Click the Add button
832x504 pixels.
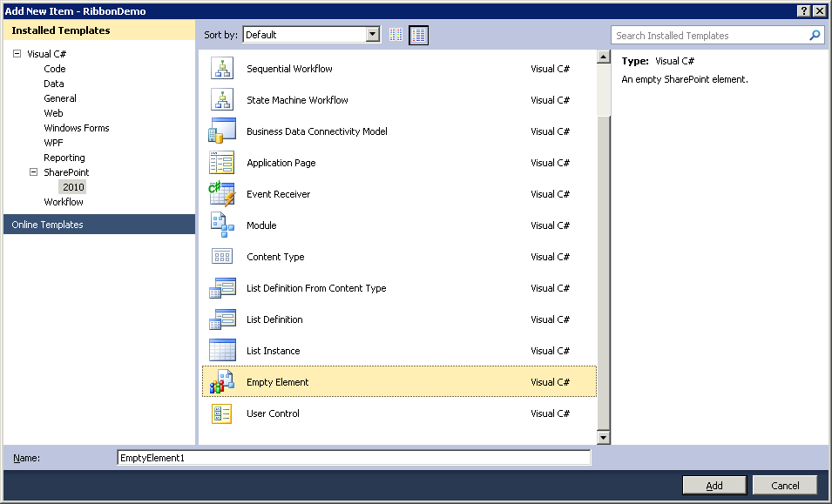point(714,485)
